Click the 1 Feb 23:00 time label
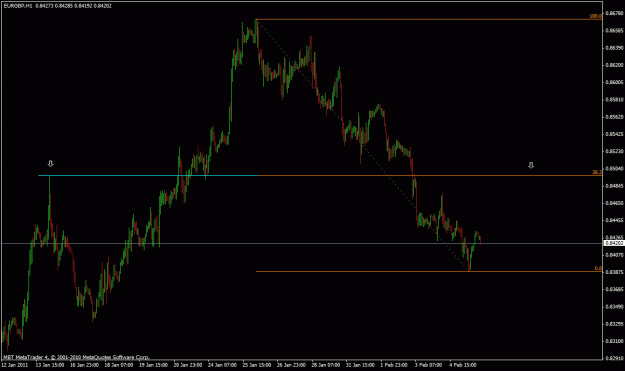This screenshot has height=371, width=625. tap(394, 365)
